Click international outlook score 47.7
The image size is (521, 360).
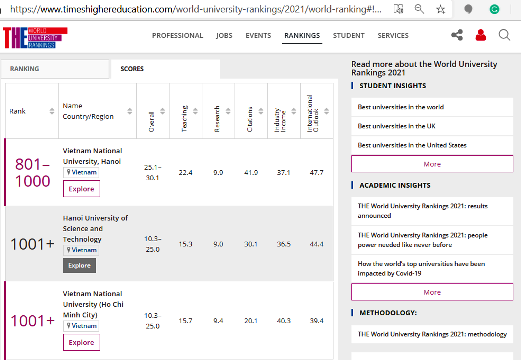click(x=316, y=172)
